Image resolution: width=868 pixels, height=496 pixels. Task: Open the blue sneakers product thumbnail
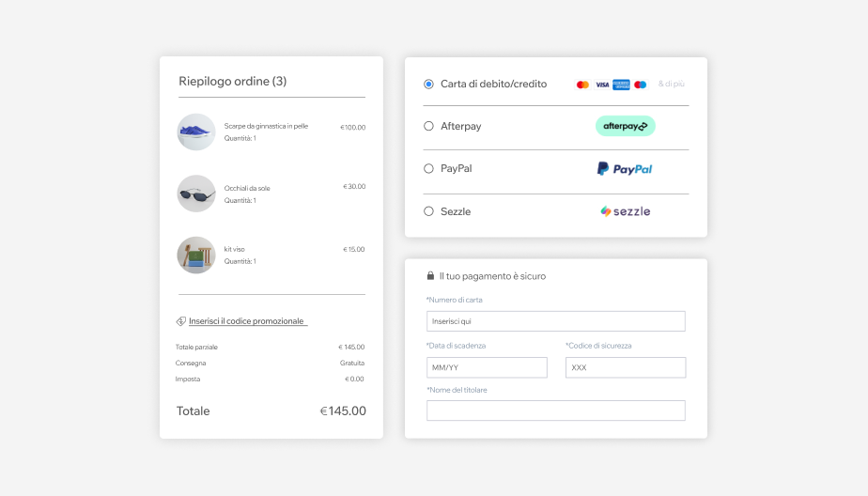(x=196, y=132)
